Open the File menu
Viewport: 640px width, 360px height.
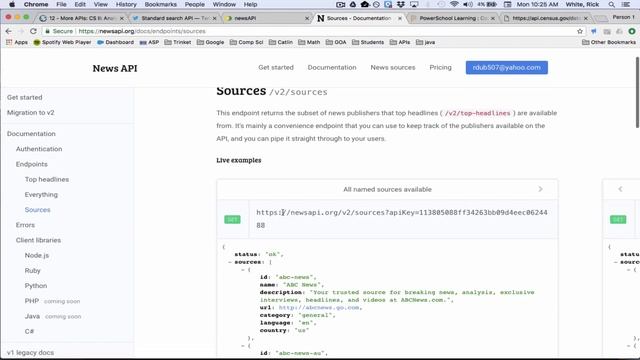(61, 4)
